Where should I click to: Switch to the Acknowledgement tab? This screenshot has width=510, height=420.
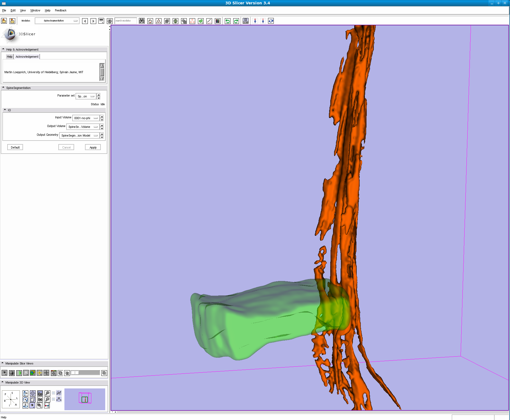(x=27, y=57)
